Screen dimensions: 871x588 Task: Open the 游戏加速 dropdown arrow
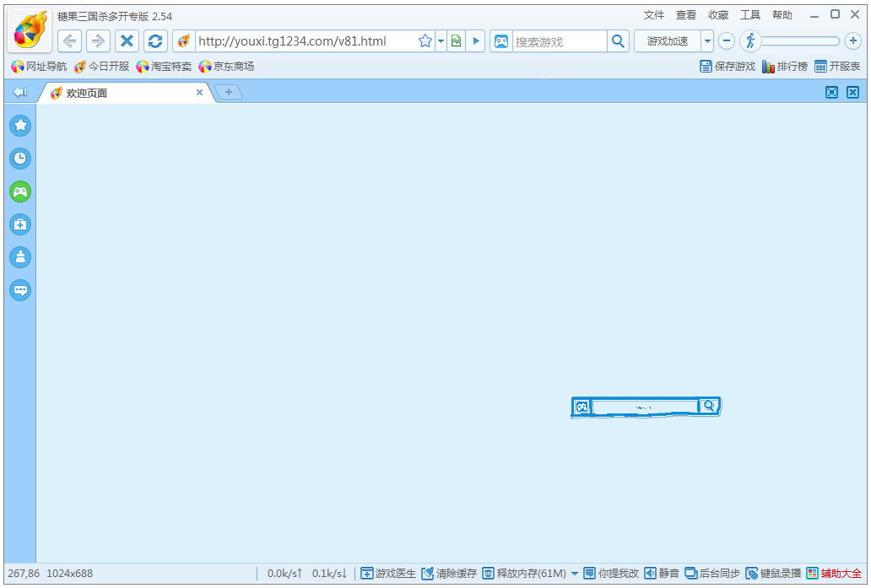pos(707,41)
